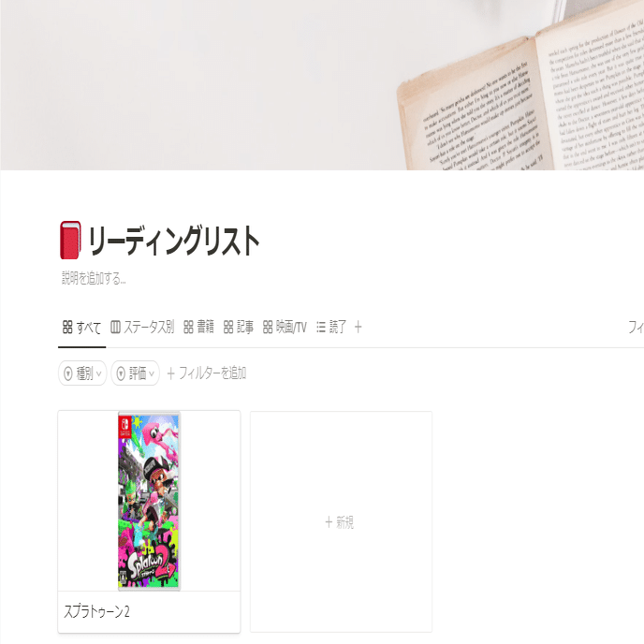
Task: Click the red book page icon
Action: (x=70, y=241)
